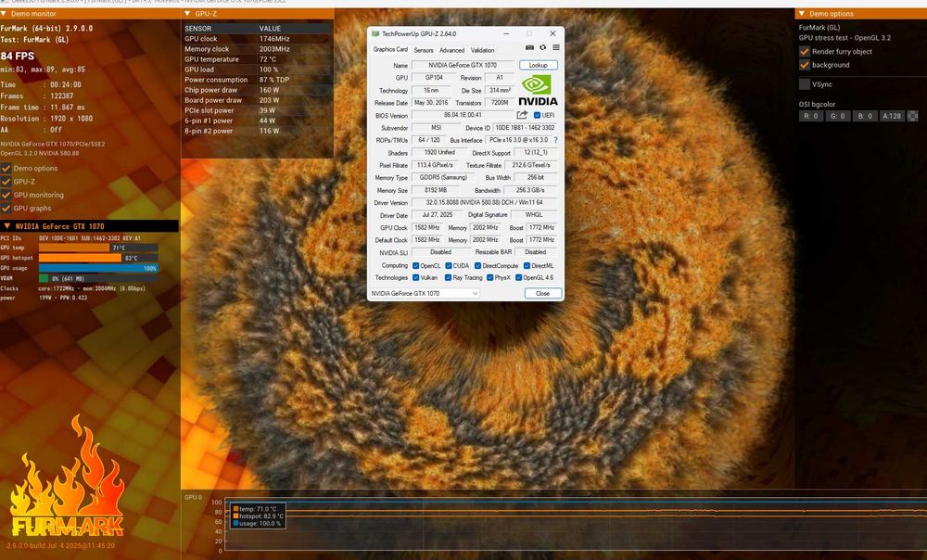Click the checkerboard icon beside A:128

click(x=913, y=116)
